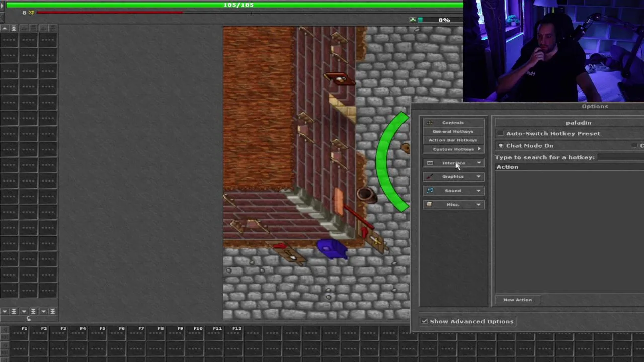Select the Custom Hotkeys entry

tap(453, 149)
